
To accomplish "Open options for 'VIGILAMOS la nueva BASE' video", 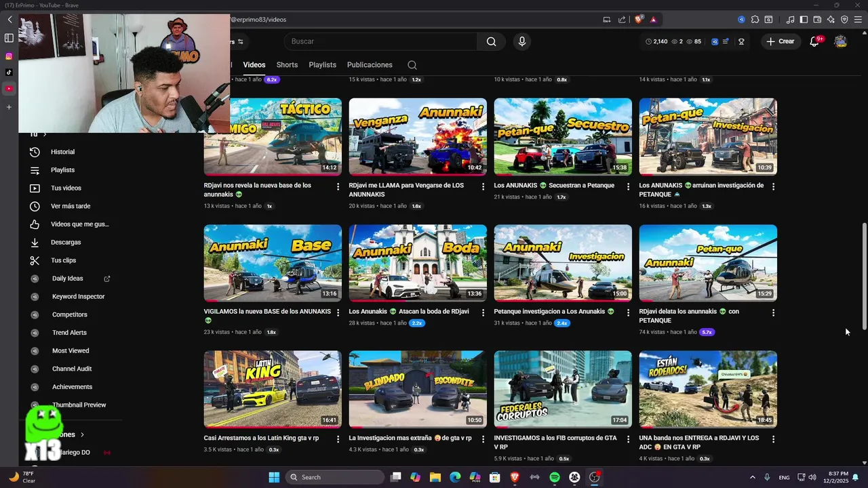I will [338, 312].
